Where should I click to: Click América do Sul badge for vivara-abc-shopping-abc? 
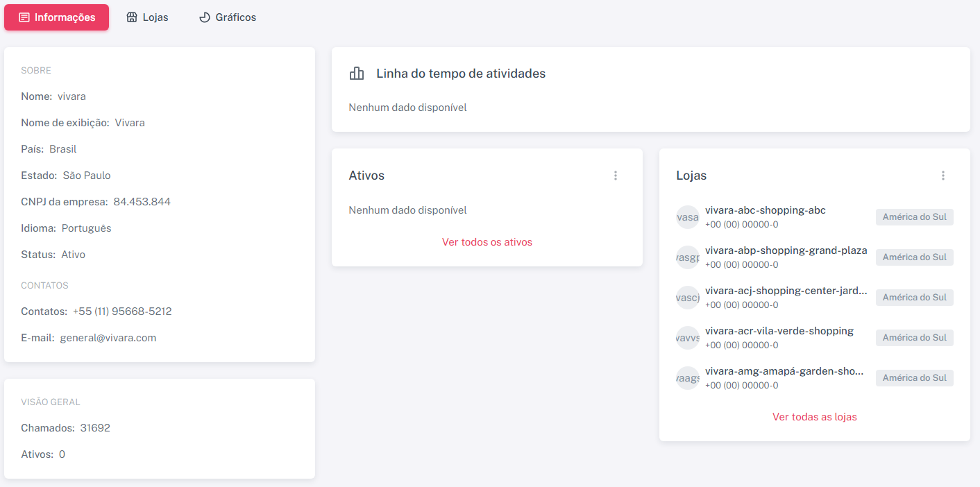point(915,217)
